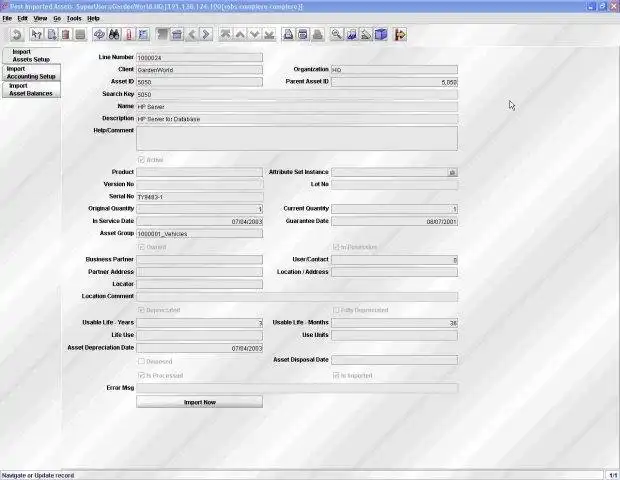Click the Detail record right-arrow icon

click(x=206, y=35)
